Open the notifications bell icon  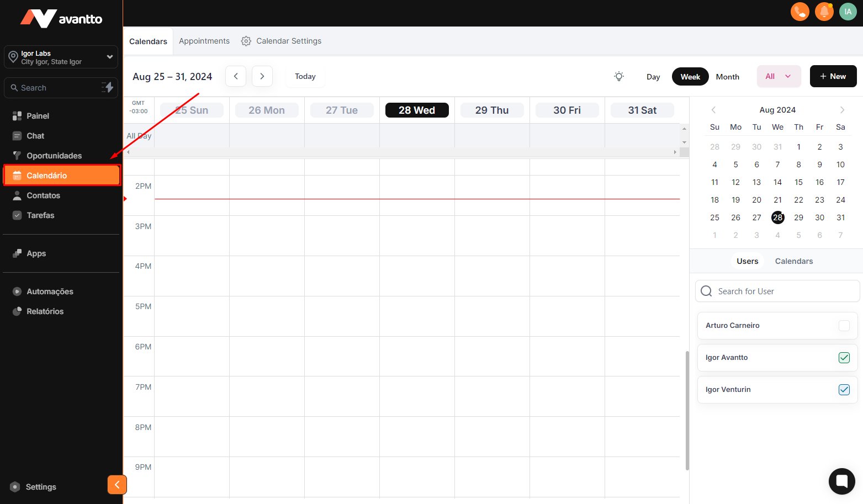pyautogui.click(x=824, y=12)
